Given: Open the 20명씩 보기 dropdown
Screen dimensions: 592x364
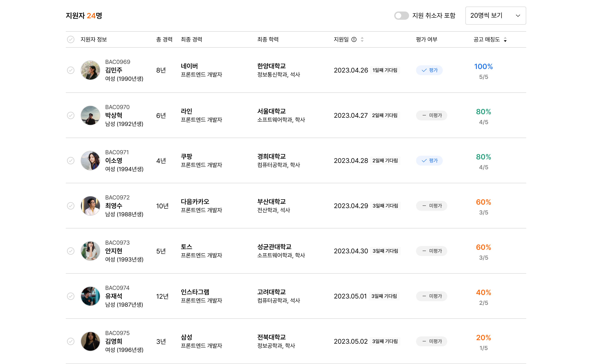Looking at the screenshot, I should tap(495, 16).
